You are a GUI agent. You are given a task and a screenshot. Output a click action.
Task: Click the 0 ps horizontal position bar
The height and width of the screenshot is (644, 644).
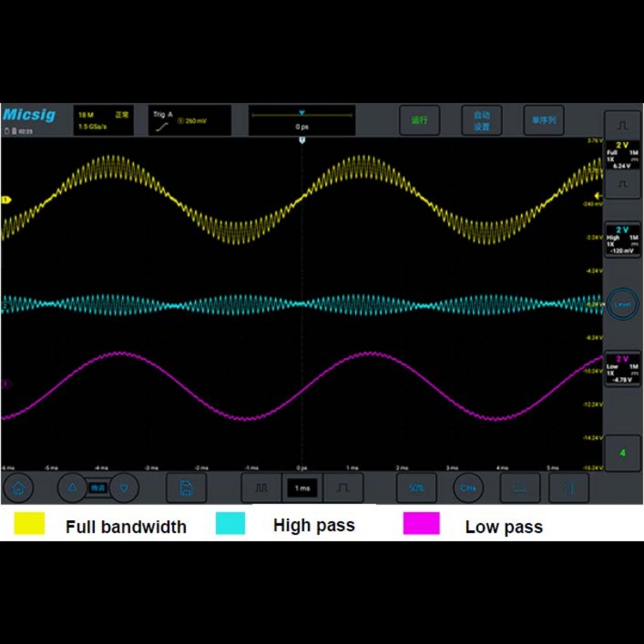click(302, 120)
